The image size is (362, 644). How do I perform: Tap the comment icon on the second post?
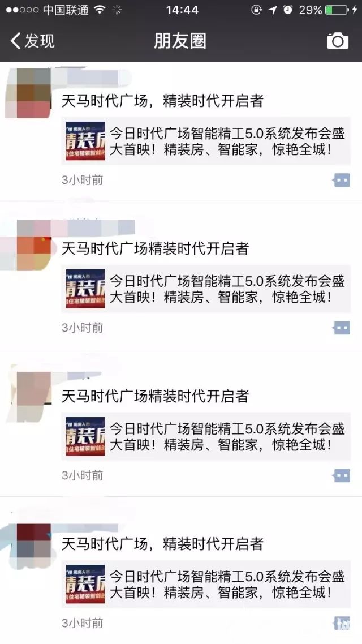pos(342,328)
